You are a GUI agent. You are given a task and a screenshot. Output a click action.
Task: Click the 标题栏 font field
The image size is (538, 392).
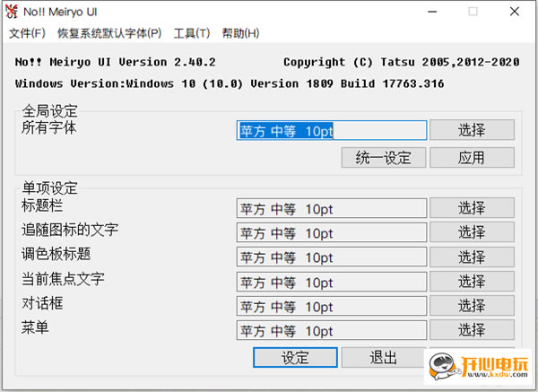(332, 208)
